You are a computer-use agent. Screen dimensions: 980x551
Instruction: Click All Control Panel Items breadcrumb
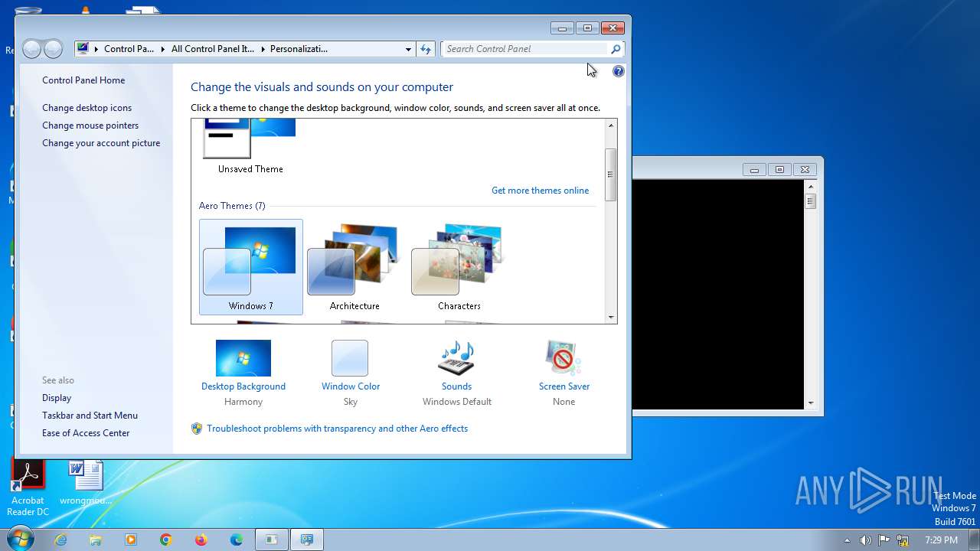(213, 49)
